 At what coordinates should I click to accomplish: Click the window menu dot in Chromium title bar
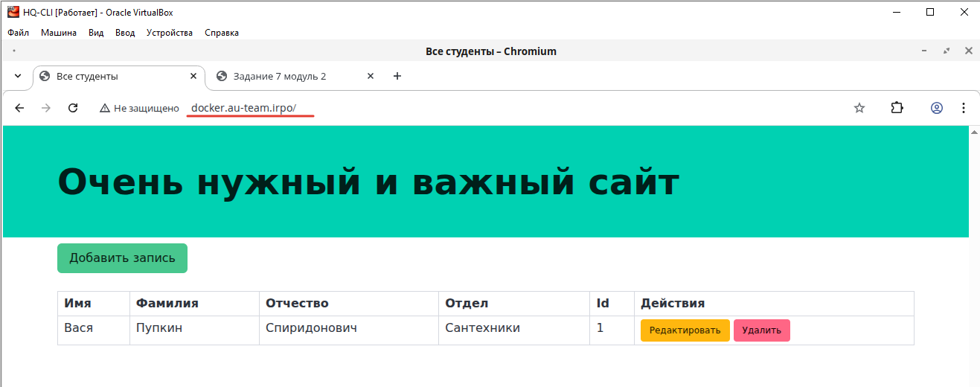point(14,51)
